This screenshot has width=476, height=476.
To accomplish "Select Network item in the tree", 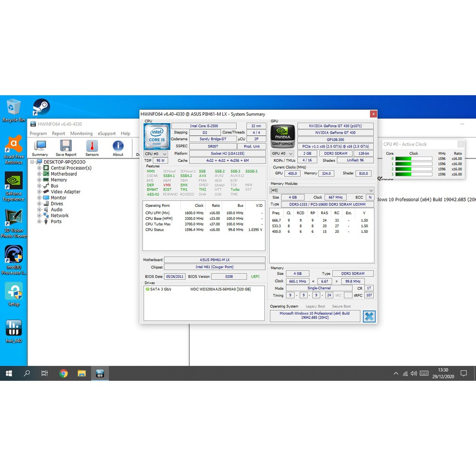I will click(59, 216).
